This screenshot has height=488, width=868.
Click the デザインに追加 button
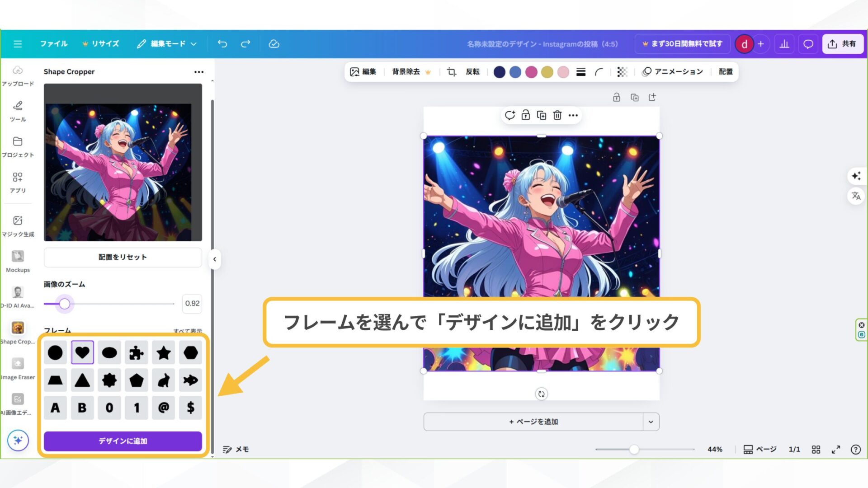tap(123, 441)
